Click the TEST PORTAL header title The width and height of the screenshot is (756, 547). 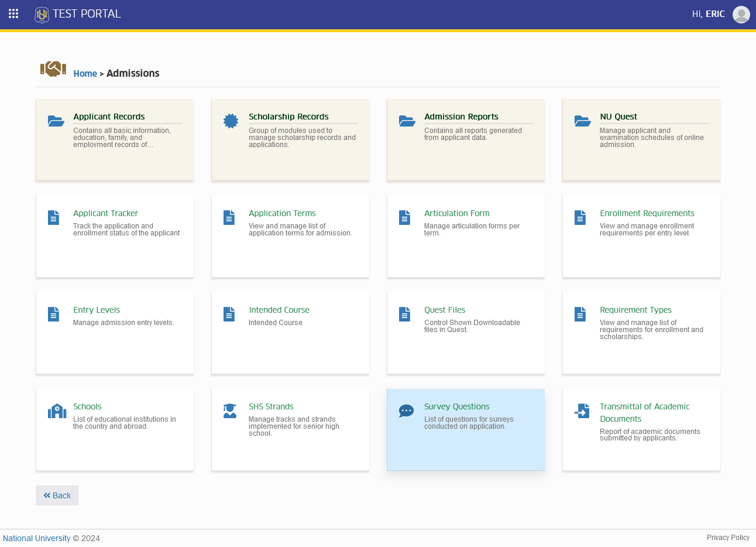[87, 14]
